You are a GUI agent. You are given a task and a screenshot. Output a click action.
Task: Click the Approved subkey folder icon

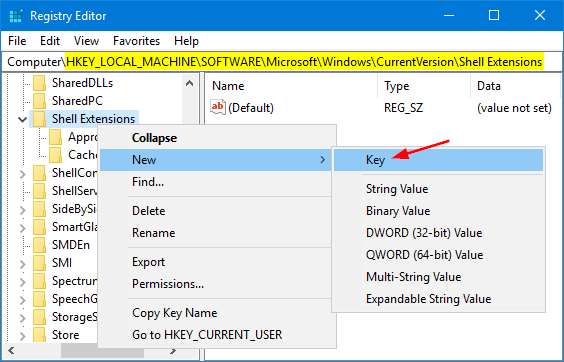click(55, 137)
